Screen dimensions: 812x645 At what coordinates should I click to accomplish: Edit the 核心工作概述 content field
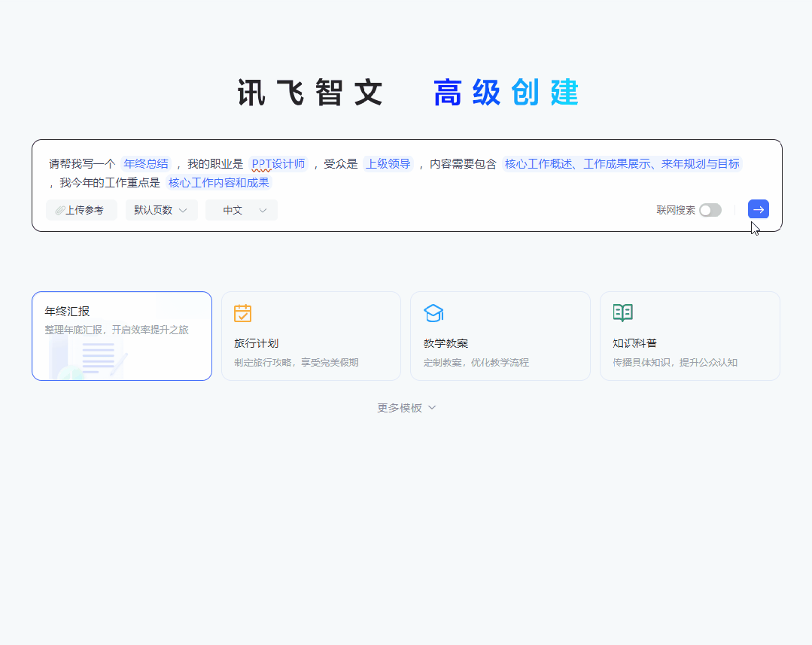click(x=622, y=164)
